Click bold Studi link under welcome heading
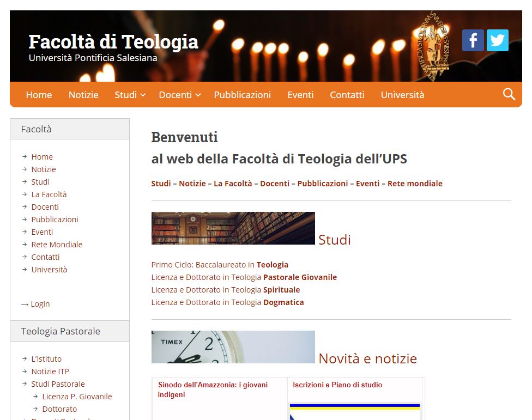532x420 pixels. coord(161,184)
